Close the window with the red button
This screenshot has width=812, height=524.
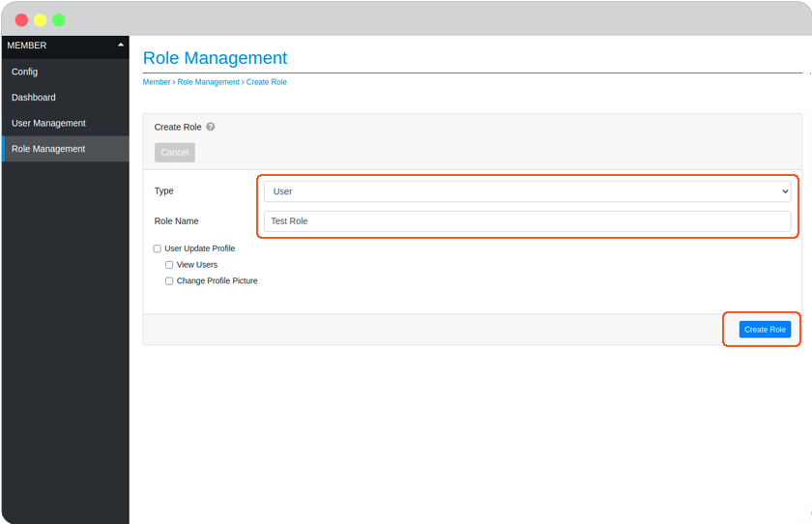coord(21,20)
